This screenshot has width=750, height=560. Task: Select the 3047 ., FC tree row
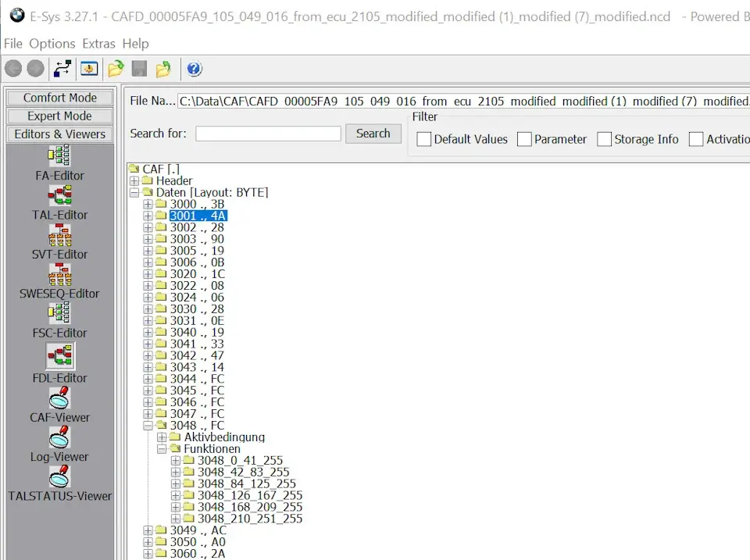[x=197, y=414]
